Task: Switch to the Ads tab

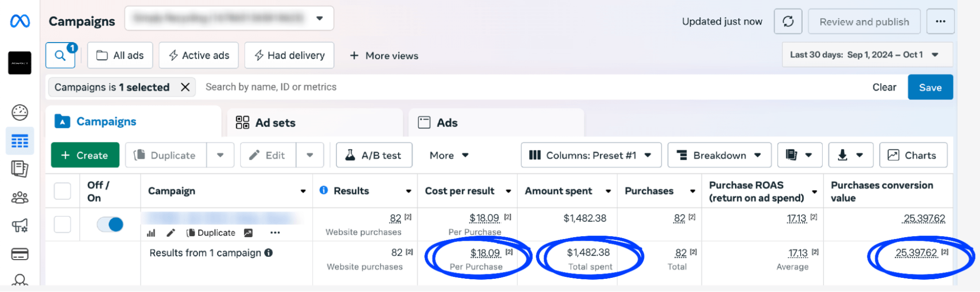Action: pyautogui.click(x=438, y=122)
